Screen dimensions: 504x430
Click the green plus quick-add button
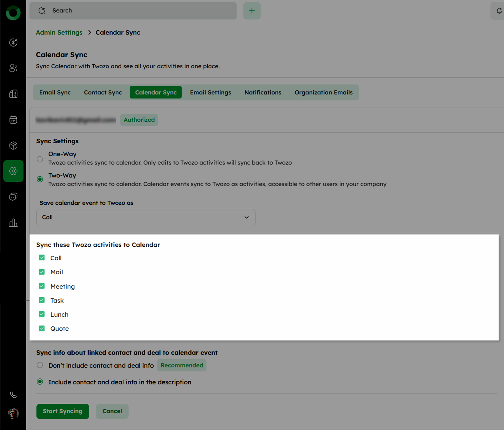[x=252, y=11]
